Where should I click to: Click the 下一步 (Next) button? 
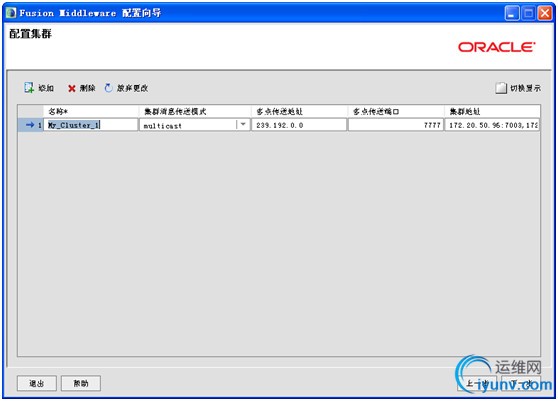[x=521, y=383]
